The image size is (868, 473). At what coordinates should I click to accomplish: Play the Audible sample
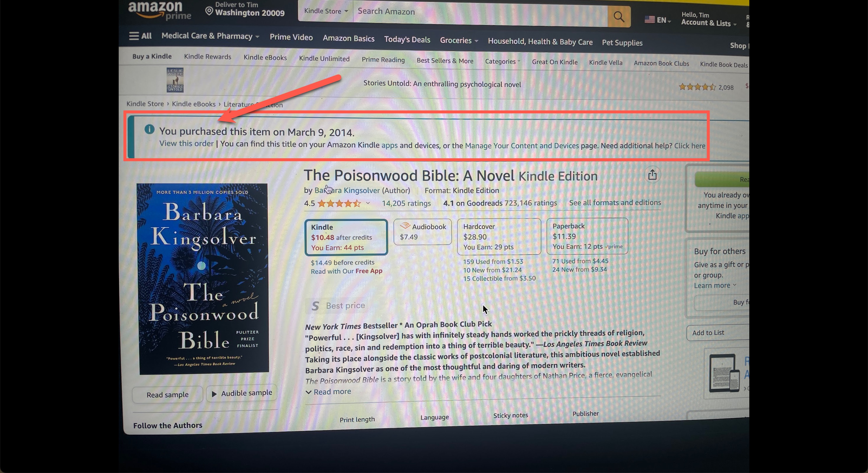(242, 393)
